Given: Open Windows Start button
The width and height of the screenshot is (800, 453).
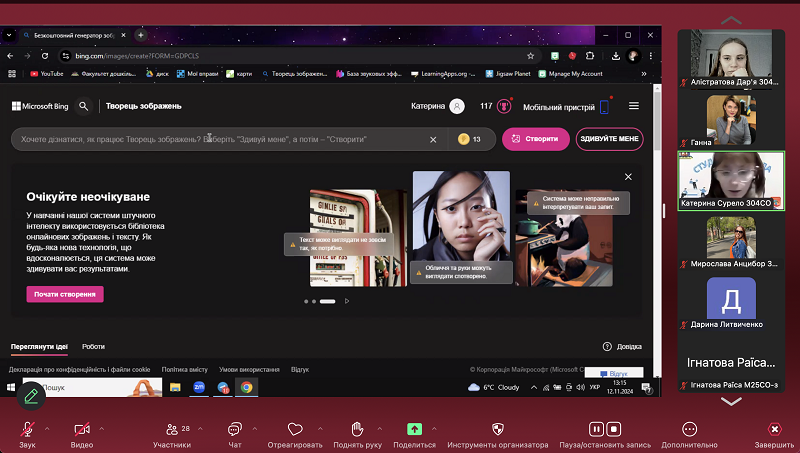Looking at the screenshot, I should [x=11, y=387].
